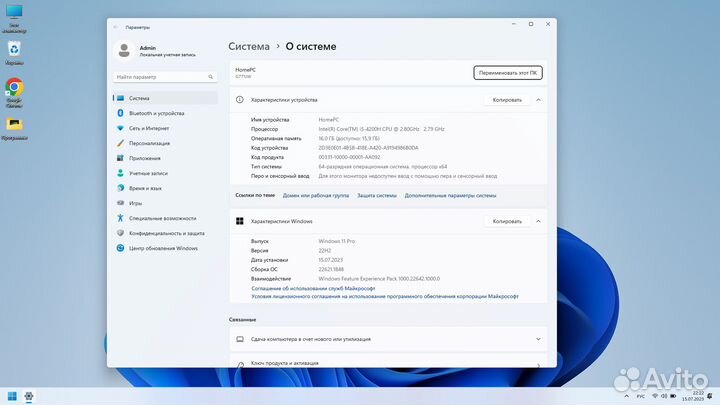Collapse Характеристики Windows section

(539, 221)
